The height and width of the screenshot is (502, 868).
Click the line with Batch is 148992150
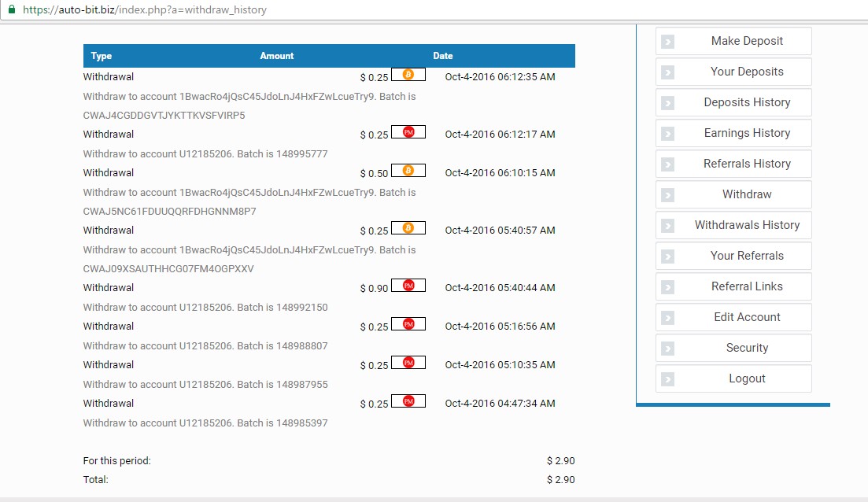[205, 307]
